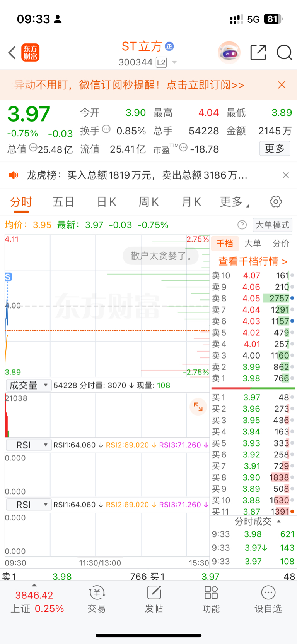Add stock via 设自选
297x644 pixels.
268,599
